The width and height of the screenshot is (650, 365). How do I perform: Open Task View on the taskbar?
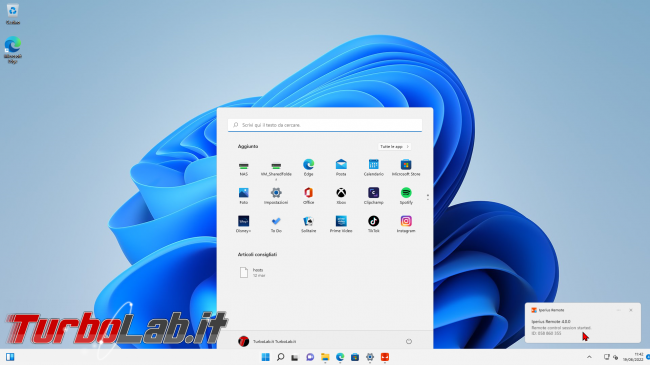(x=295, y=357)
